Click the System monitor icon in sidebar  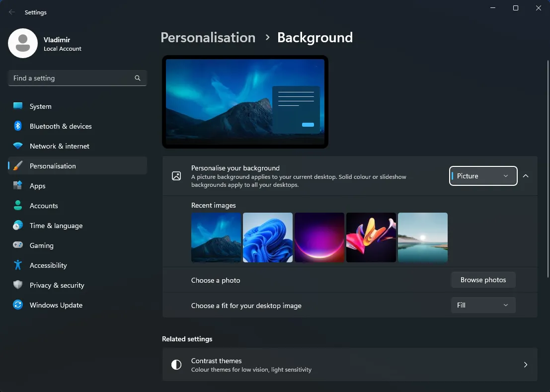18,106
